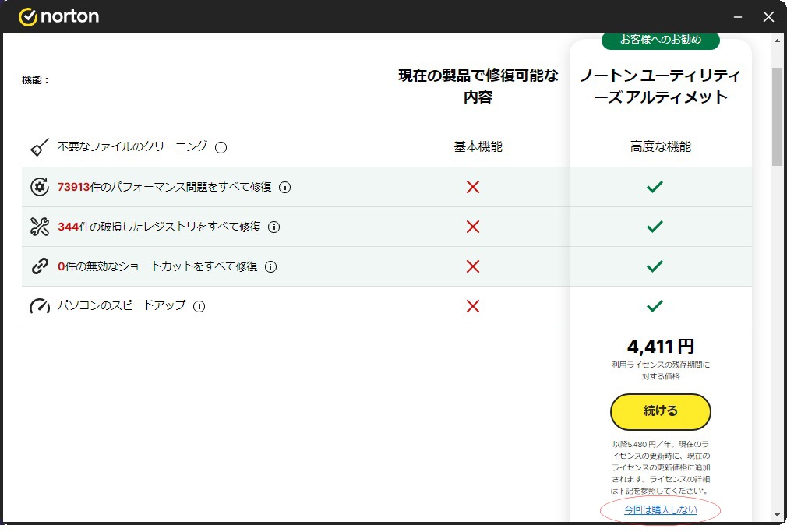Close the Norton window
Image resolution: width=794 pixels, height=532 pixels.
[769, 16]
